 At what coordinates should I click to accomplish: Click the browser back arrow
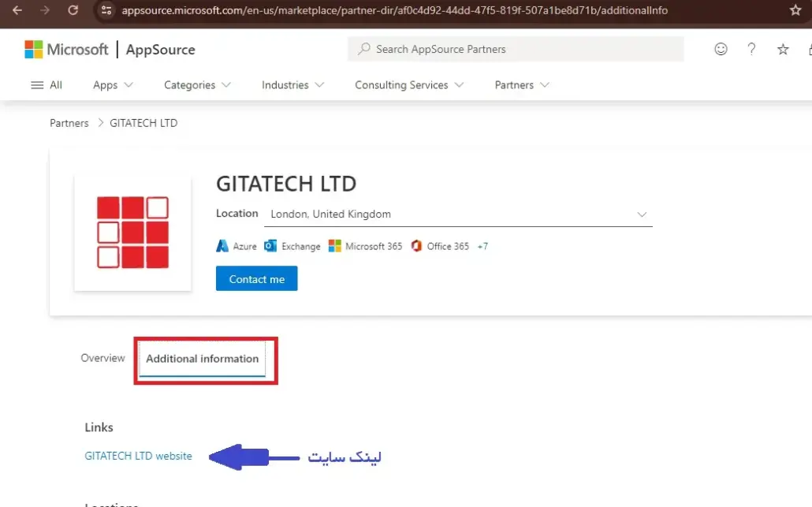tap(17, 9)
